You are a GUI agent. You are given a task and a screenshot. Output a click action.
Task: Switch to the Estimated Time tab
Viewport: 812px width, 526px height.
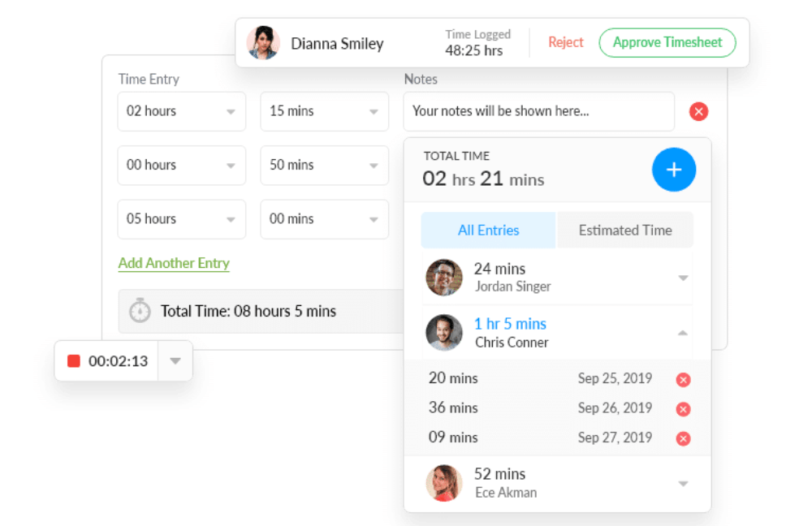pyautogui.click(x=625, y=230)
